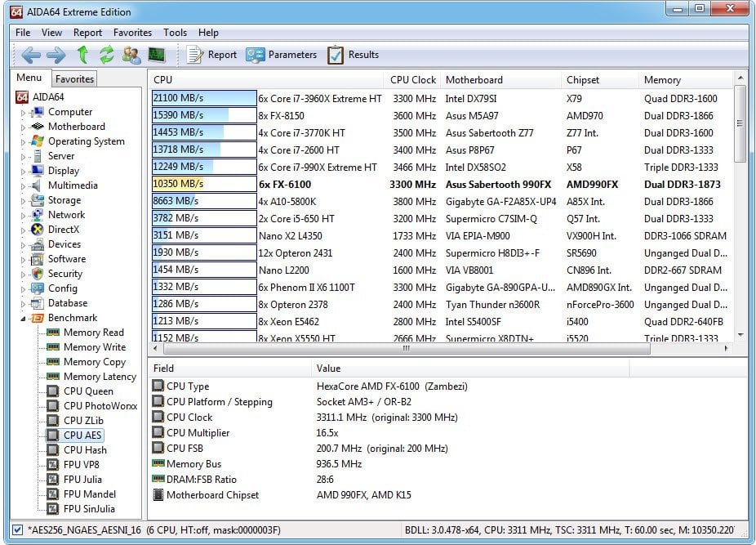Screen dimensions: 756x545
Task: Click the monitor graph toolbar icon
Action: [x=157, y=55]
